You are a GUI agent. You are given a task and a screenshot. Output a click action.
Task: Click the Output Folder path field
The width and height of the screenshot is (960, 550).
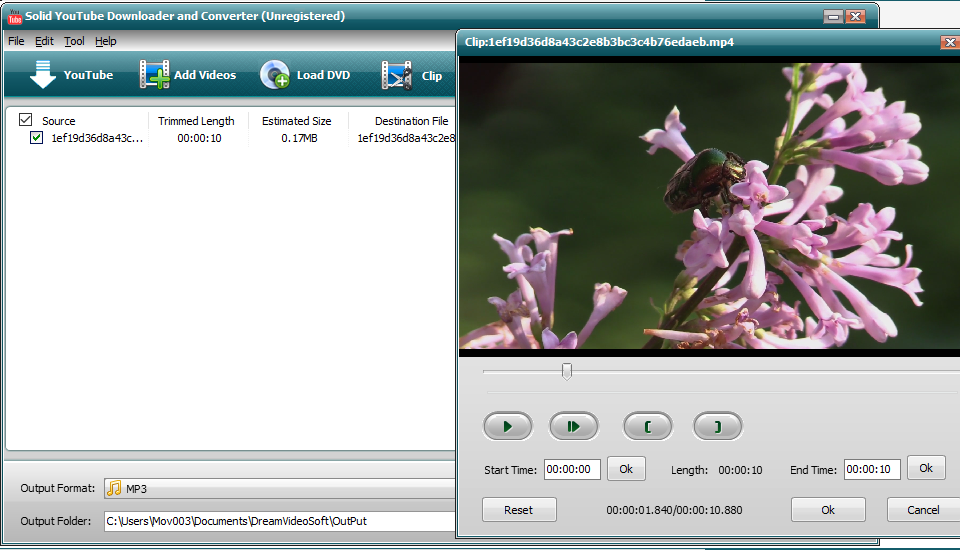coord(280,520)
